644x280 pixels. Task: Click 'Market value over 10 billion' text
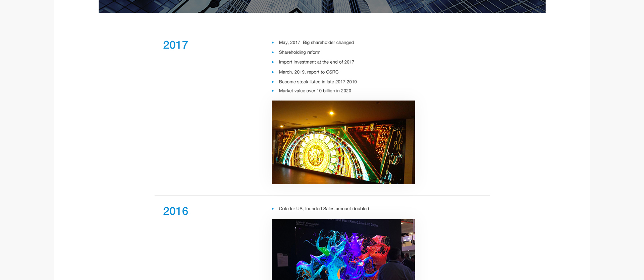(315, 91)
